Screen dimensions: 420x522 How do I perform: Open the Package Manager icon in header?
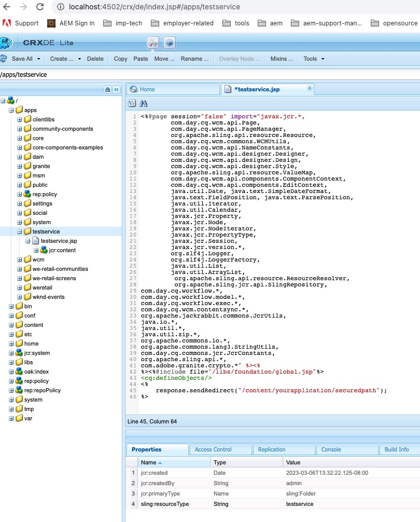tap(169, 43)
